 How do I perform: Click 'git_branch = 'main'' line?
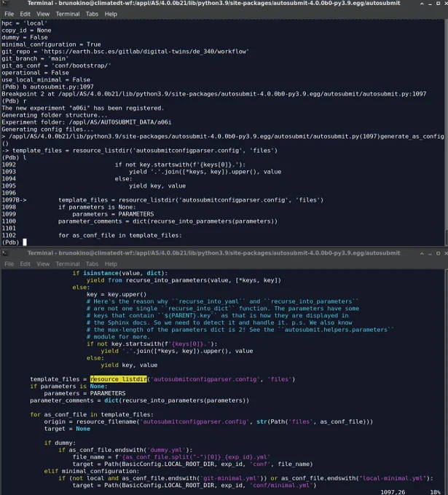tap(35, 58)
